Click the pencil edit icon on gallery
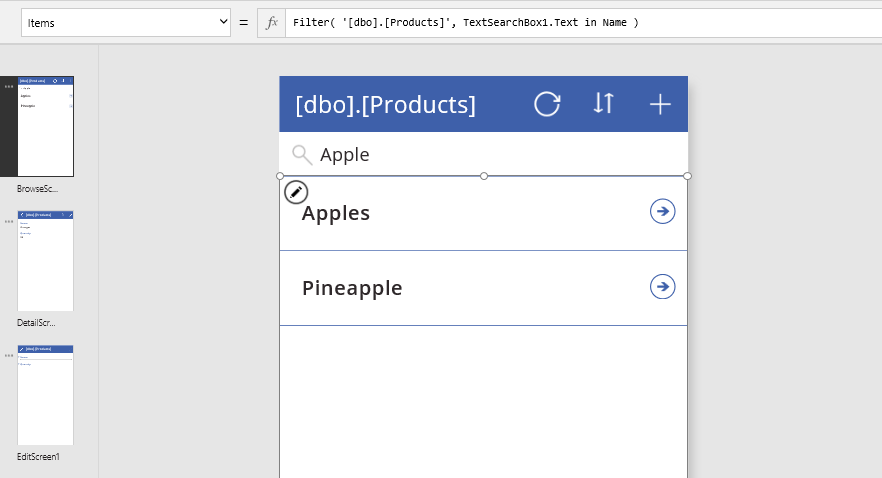Screen dimensions: 882x478 (296, 192)
